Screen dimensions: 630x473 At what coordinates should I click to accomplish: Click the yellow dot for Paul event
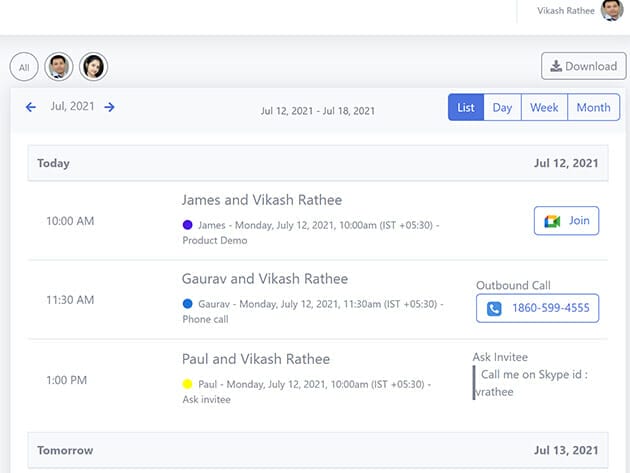point(187,384)
